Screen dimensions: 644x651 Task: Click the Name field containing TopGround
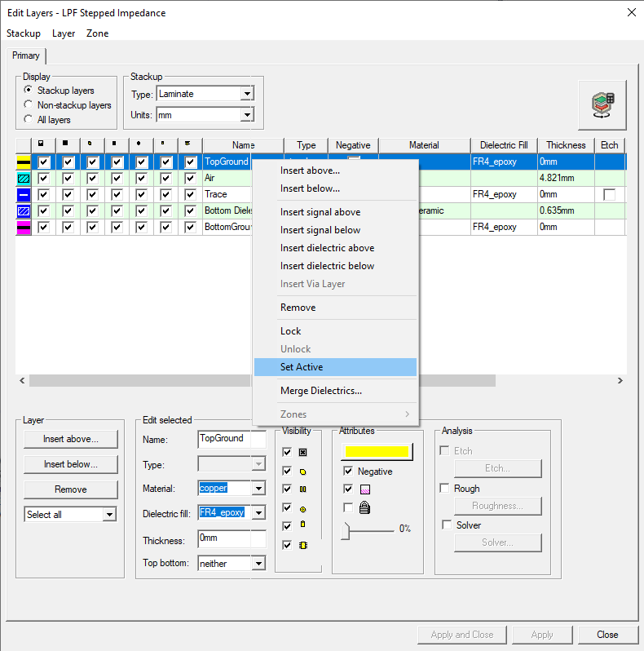(x=232, y=439)
